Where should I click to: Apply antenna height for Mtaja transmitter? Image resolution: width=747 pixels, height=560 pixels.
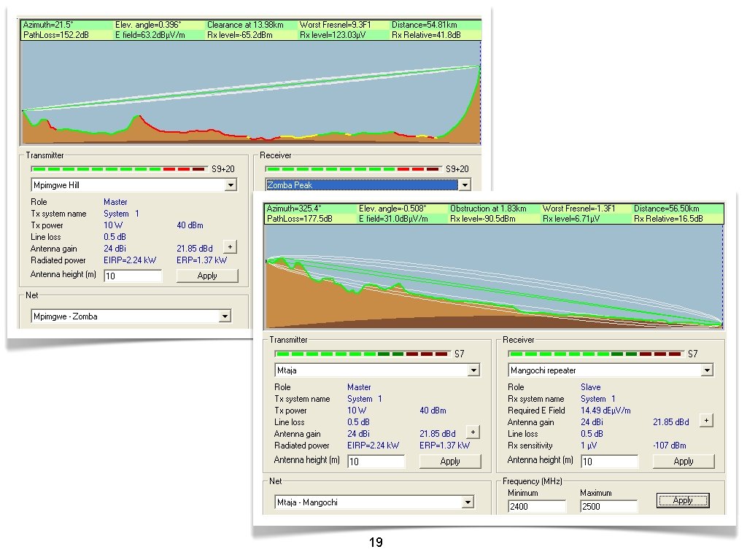450,461
